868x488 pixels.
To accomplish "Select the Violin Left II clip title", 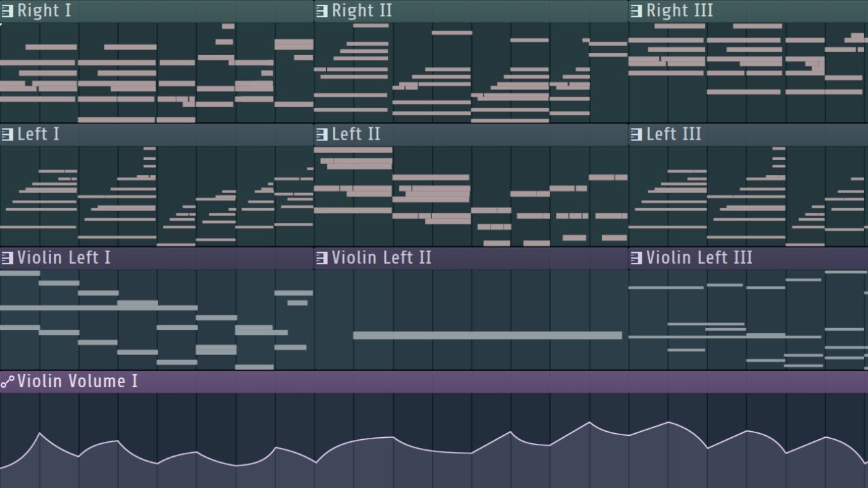I will [x=382, y=258].
